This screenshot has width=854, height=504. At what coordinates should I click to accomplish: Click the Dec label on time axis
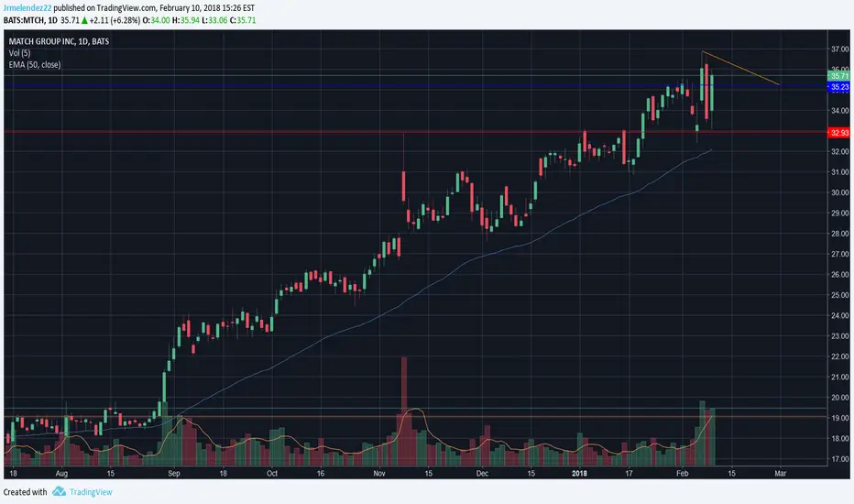(482, 474)
